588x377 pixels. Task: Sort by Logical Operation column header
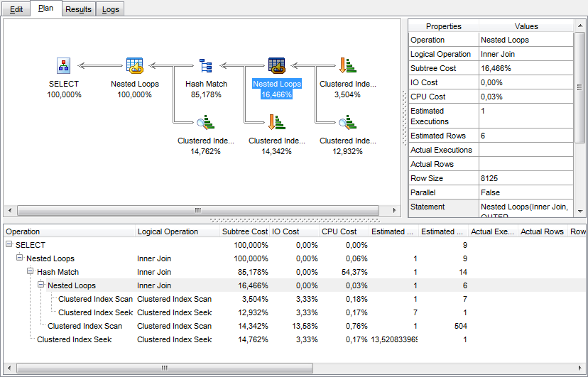tap(178, 231)
